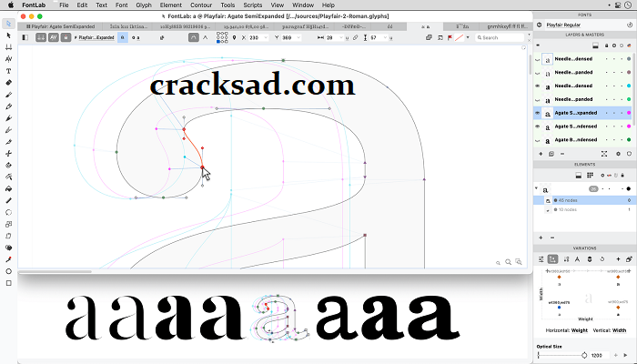Screen dimensions: 637x364
Task: Select the black arrow Element tool
Action: [x=8, y=35]
